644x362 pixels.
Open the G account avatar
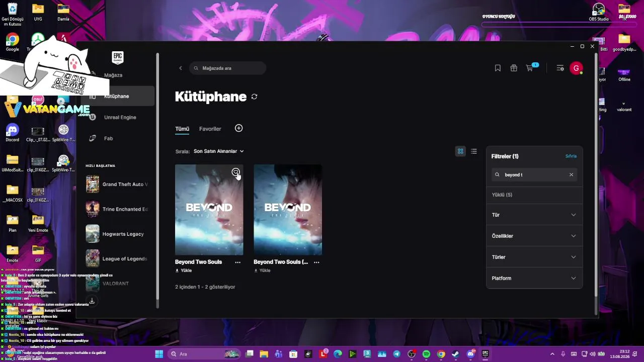click(x=576, y=68)
